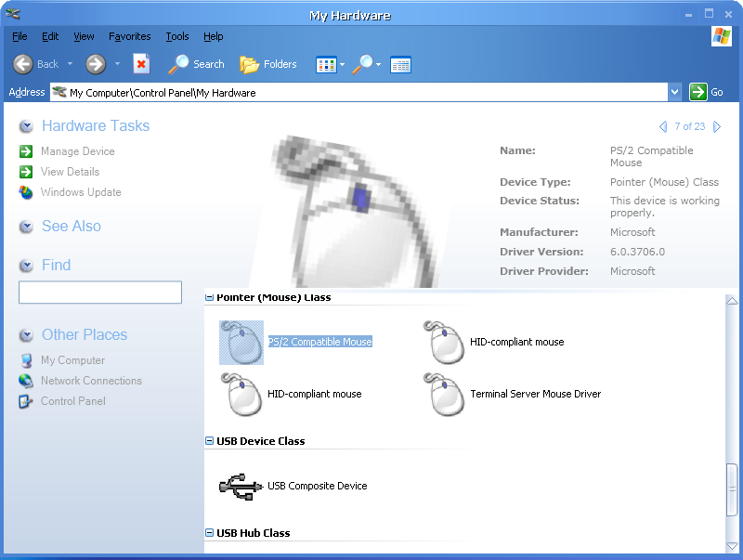Open the address bar dropdown arrow
Image resolution: width=743 pixels, height=560 pixels.
tap(674, 92)
